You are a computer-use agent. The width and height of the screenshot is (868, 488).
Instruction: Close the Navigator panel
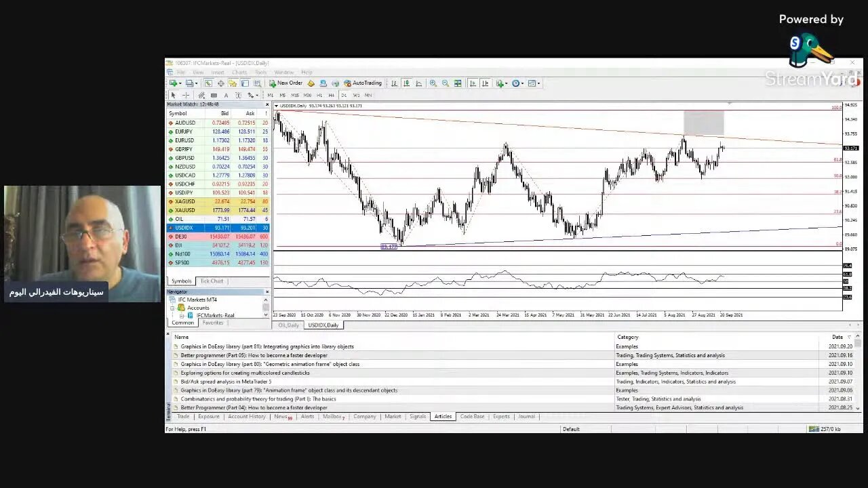pos(267,291)
